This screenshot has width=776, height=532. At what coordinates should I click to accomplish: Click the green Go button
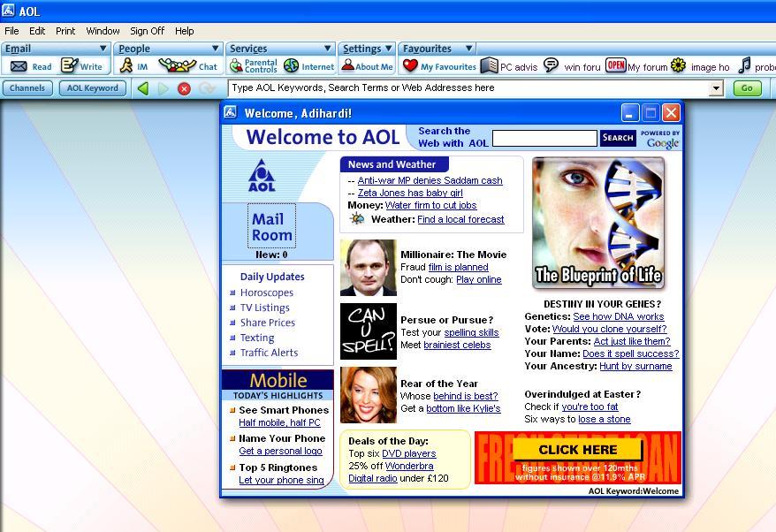pos(748,88)
